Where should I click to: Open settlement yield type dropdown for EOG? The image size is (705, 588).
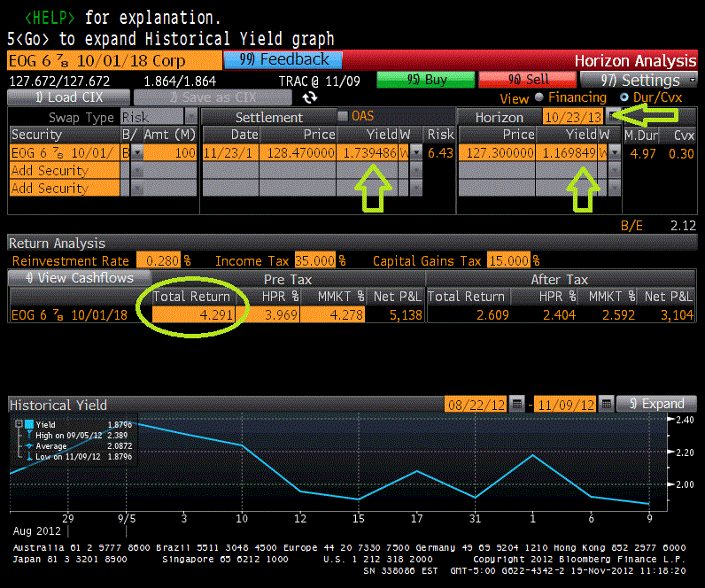point(416,153)
